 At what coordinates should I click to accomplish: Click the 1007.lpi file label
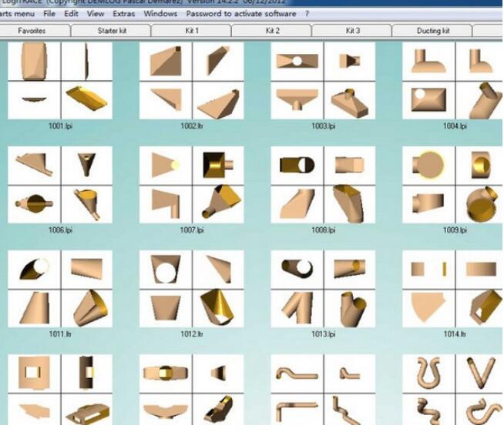[x=192, y=230]
